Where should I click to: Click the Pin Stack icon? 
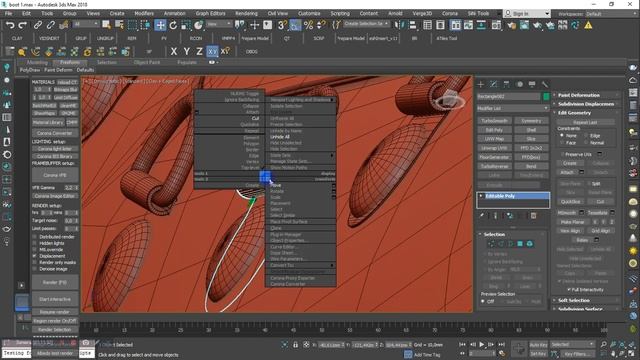(x=482, y=216)
